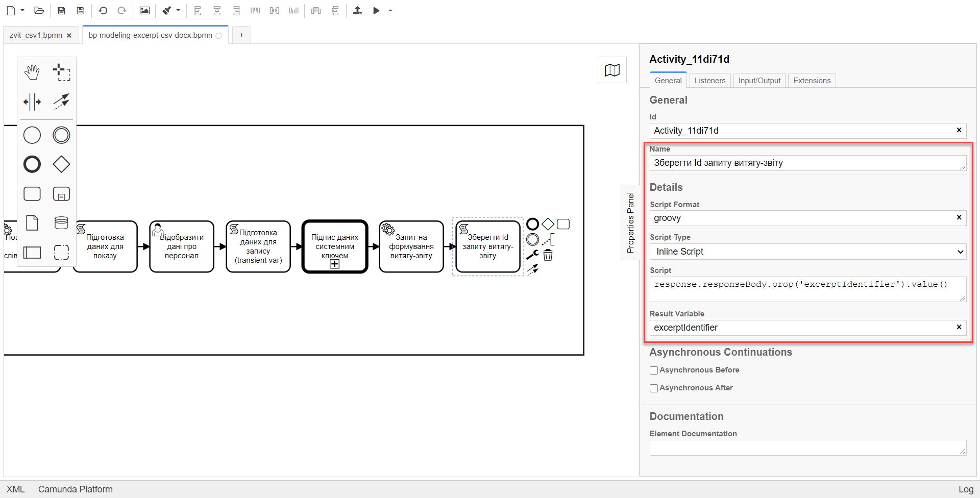Open a diagram file with folder icon

point(39,10)
